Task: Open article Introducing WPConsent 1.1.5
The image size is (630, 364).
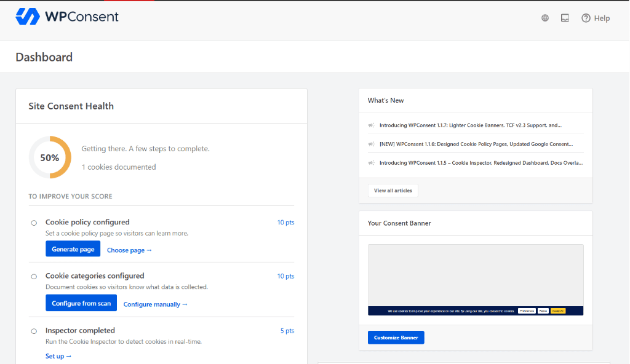Action: point(481,163)
